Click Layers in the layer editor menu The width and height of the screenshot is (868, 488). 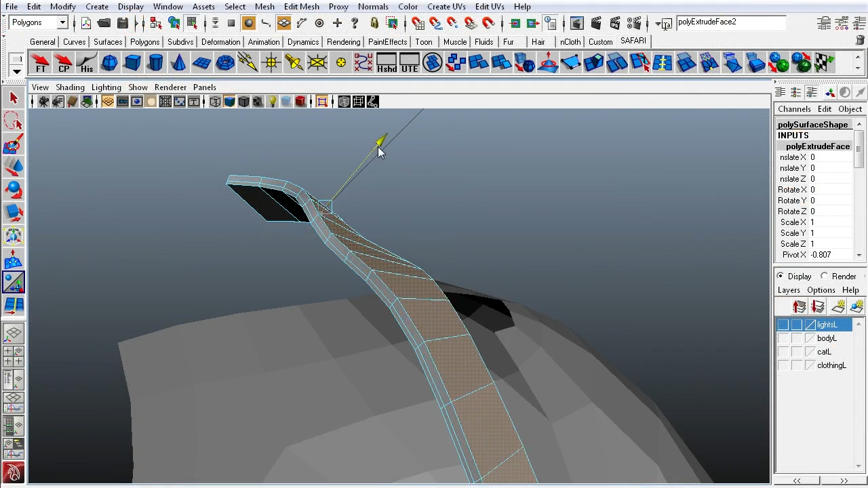pyautogui.click(x=789, y=290)
